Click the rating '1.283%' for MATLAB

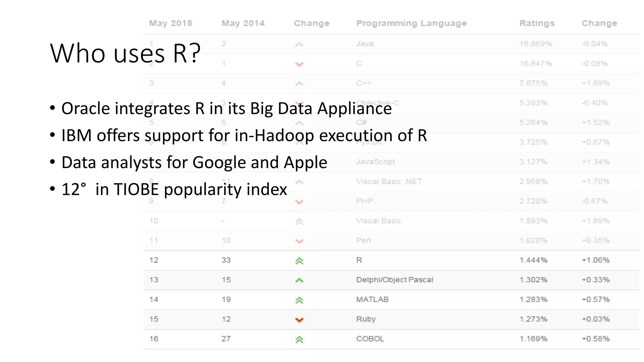click(x=533, y=299)
